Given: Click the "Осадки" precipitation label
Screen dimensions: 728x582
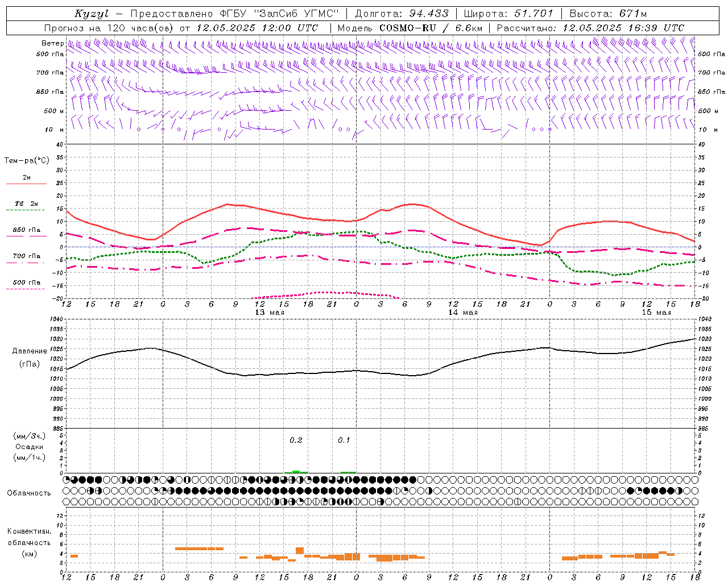Looking at the screenshot, I should click(30, 447).
